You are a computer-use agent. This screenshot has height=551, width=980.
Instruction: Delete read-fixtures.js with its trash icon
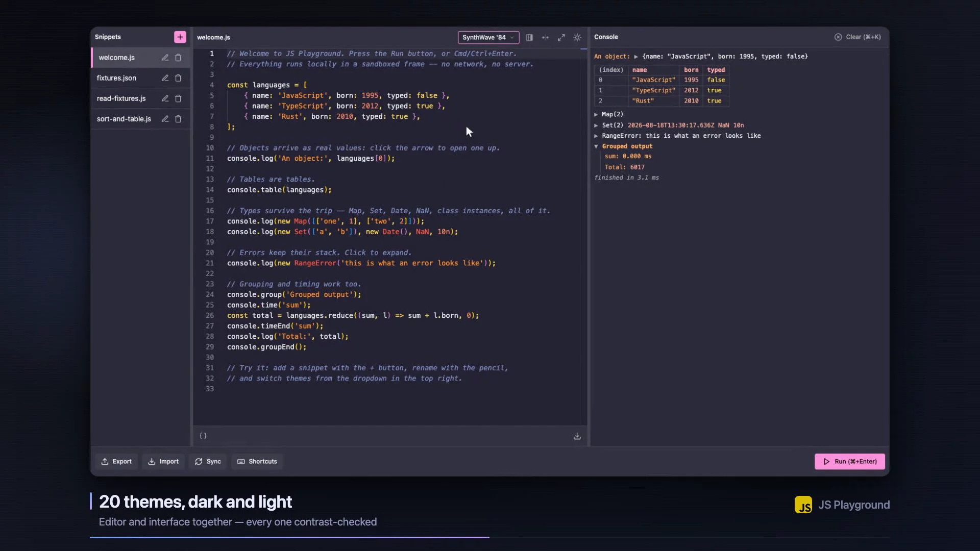tap(178, 98)
